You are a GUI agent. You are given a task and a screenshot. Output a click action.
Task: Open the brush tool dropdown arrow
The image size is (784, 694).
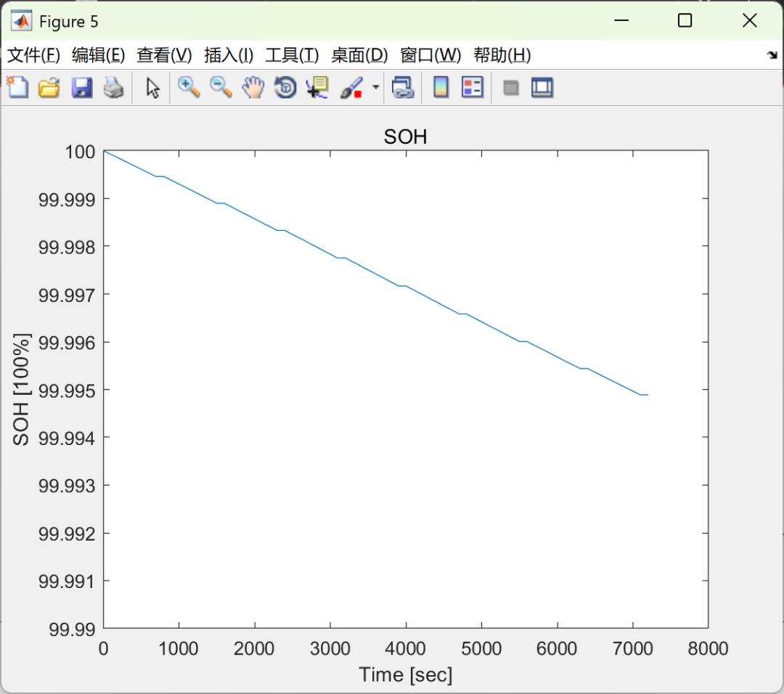pyautogui.click(x=375, y=87)
